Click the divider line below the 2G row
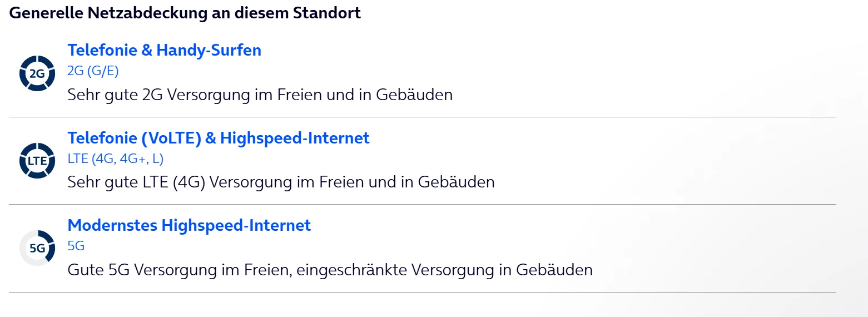Screen dimensions: 868x317 tap(422, 117)
